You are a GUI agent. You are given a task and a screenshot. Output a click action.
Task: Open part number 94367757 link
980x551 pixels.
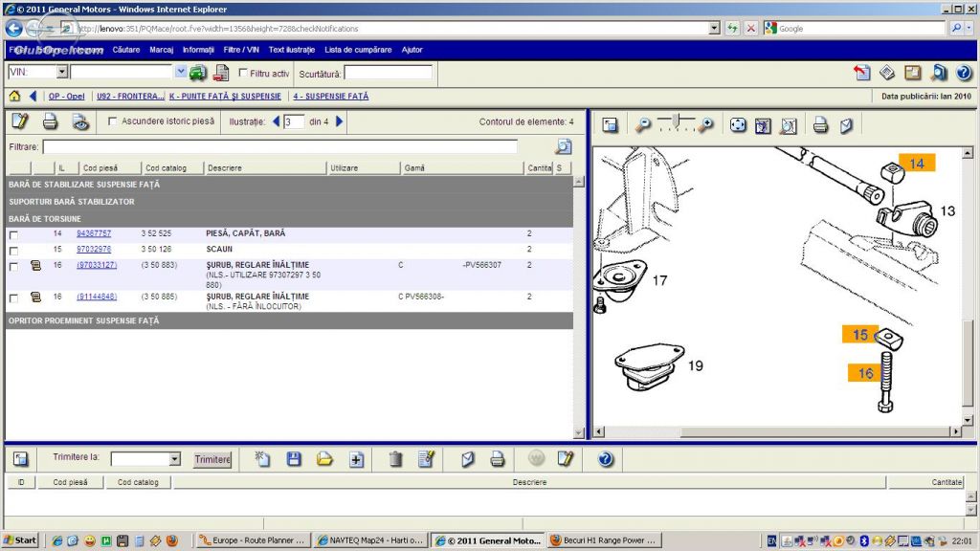click(x=94, y=233)
